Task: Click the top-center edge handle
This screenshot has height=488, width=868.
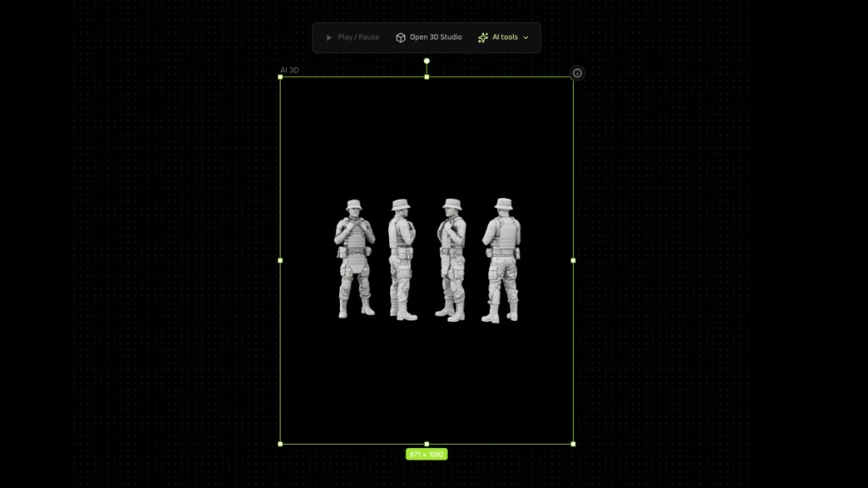Action: click(426, 77)
